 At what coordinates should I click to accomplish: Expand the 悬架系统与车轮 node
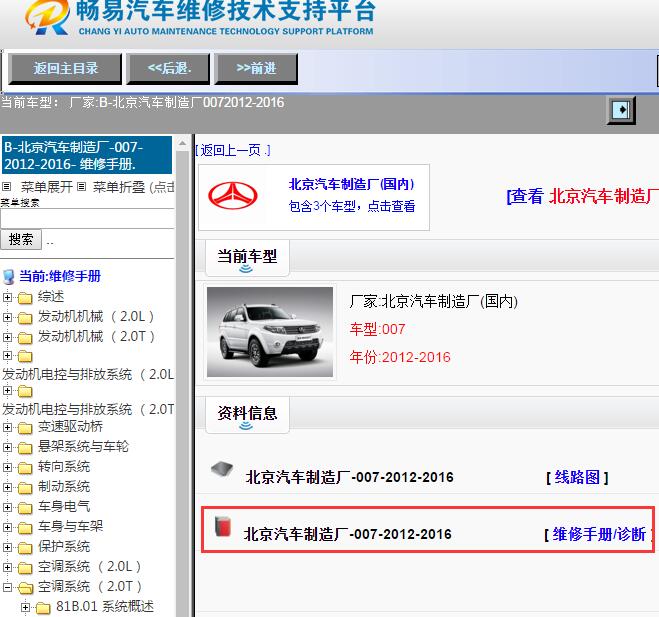[x=7, y=448]
